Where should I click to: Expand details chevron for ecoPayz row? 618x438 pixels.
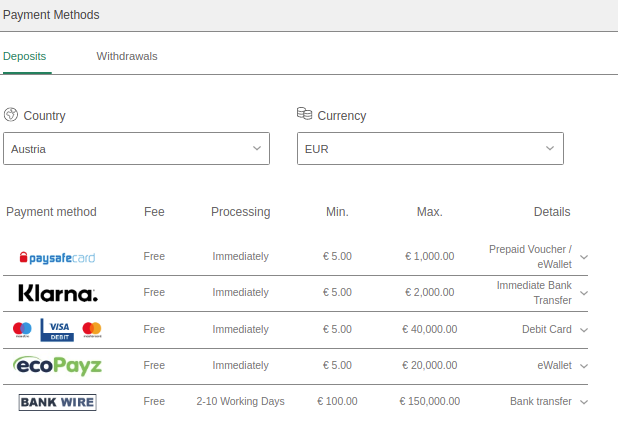(584, 366)
